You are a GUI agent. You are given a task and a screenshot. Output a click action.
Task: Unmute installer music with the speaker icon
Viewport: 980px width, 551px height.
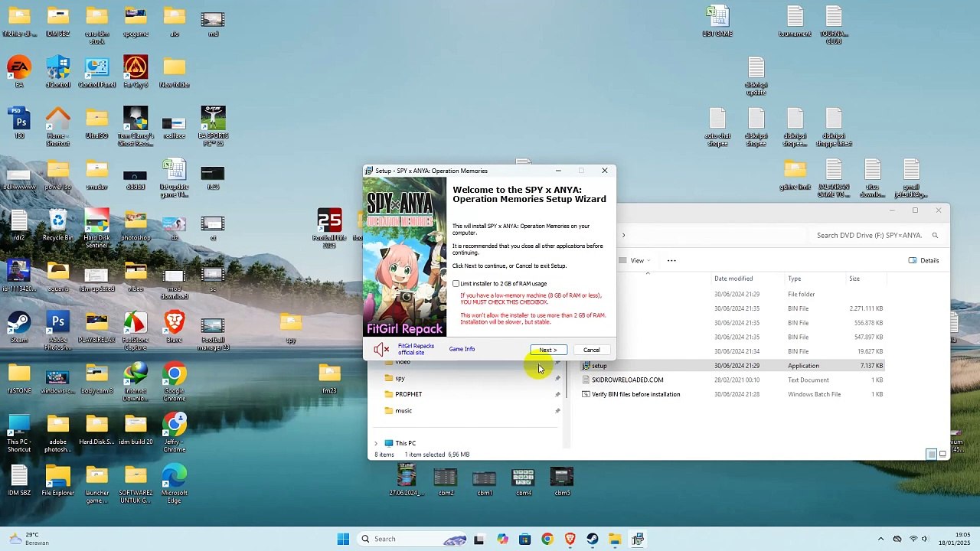tap(381, 350)
